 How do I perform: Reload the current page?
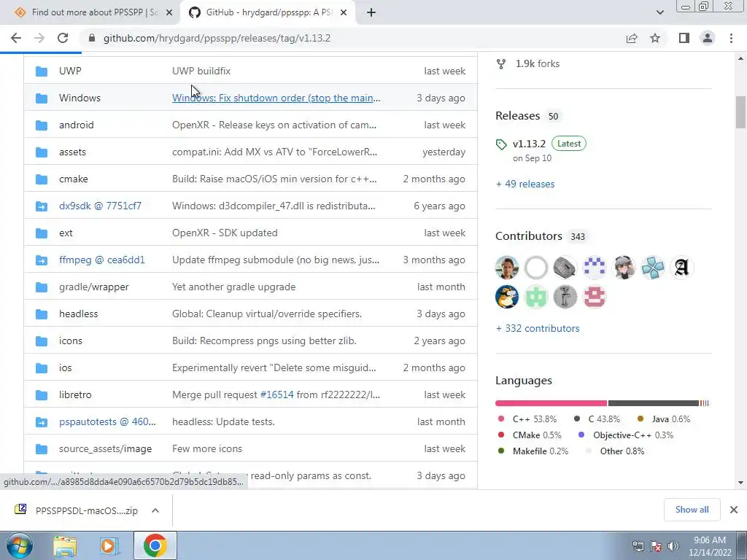coord(63,38)
